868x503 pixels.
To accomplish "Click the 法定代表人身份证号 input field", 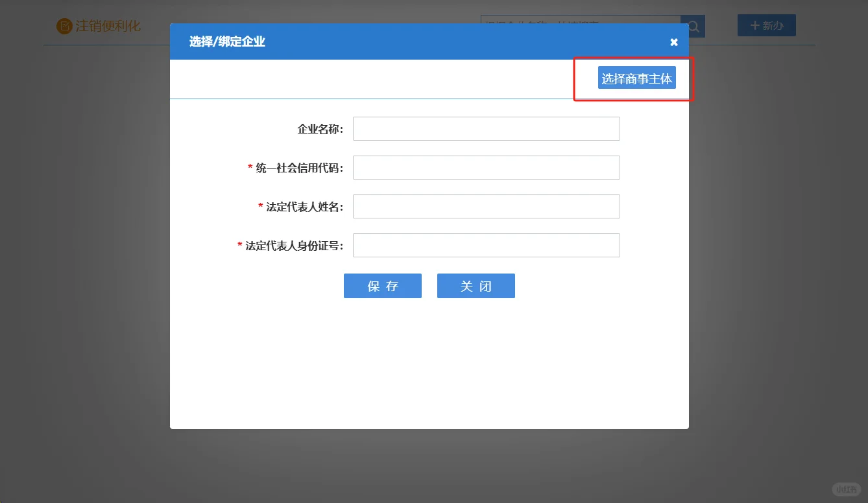I will pos(486,245).
